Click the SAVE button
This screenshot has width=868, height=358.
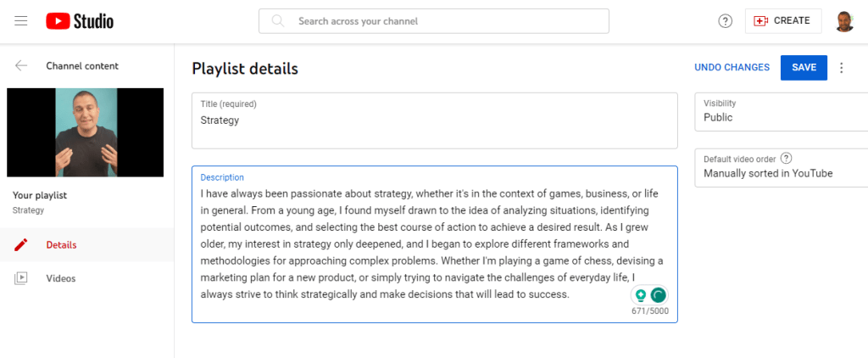pyautogui.click(x=804, y=68)
